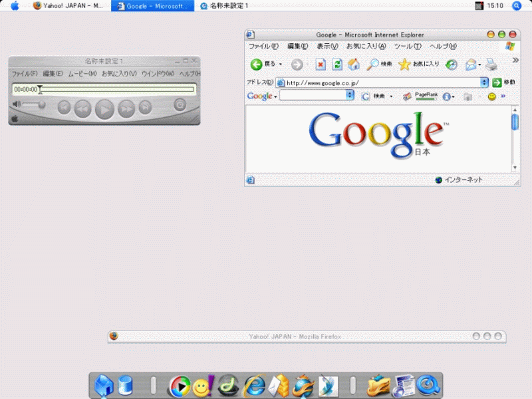532x399 pixels.
Task: Click the grey Forward arrow in Internet Explorer
Action: point(297,64)
